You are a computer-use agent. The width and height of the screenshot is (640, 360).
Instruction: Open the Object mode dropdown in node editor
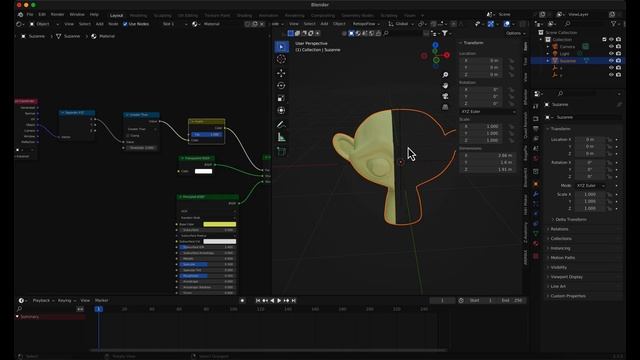click(x=44, y=24)
